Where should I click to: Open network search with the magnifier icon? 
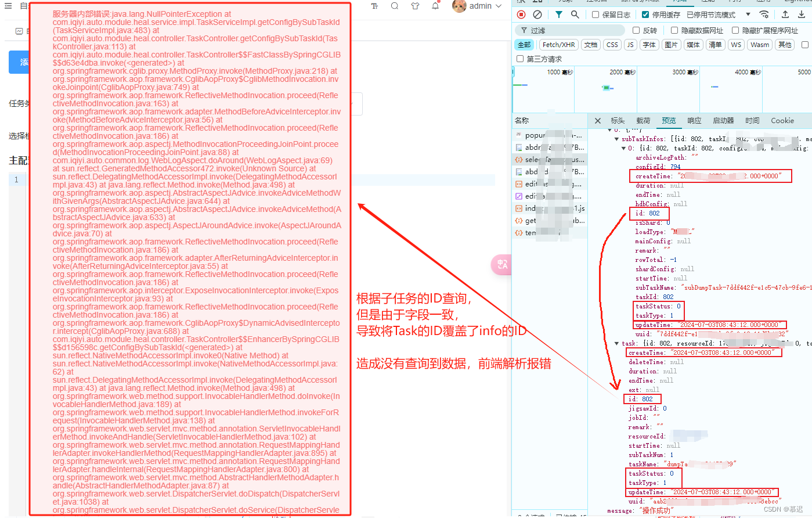point(575,15)
